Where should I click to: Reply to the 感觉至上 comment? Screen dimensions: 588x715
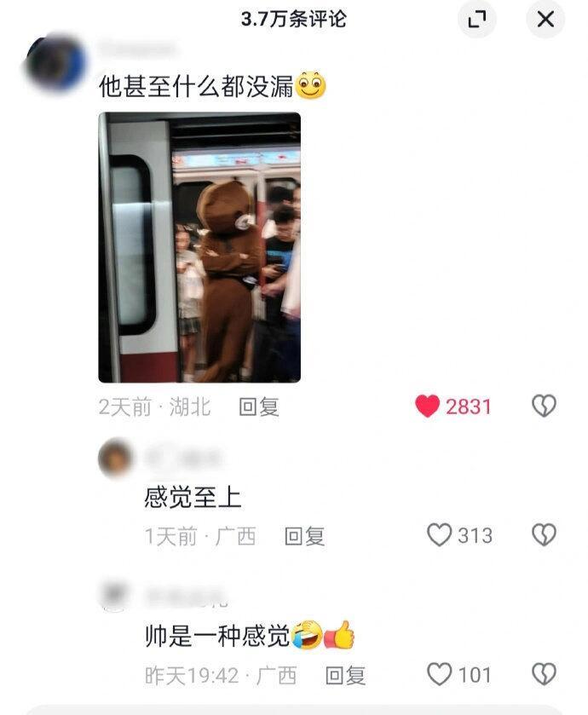tap(304, 536)
